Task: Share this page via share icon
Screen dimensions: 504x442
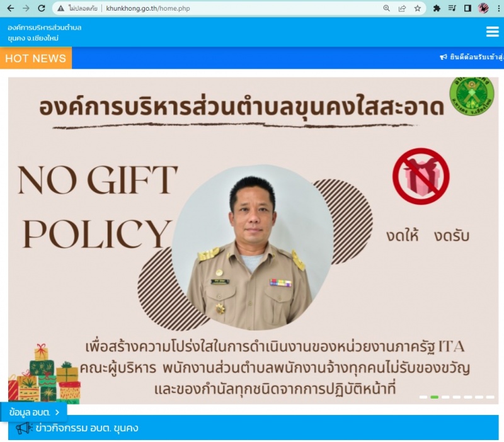Action: pos(402,8)
